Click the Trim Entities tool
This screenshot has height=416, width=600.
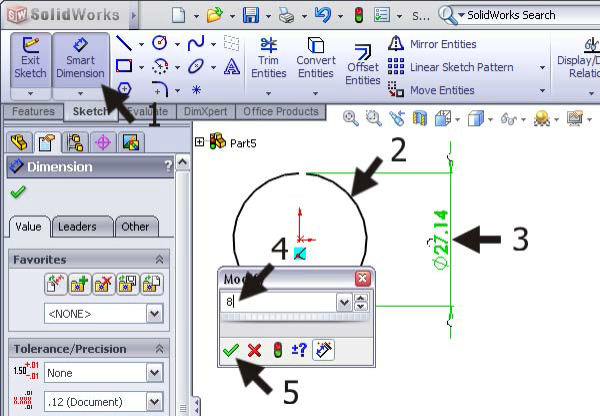coord(268,59)
